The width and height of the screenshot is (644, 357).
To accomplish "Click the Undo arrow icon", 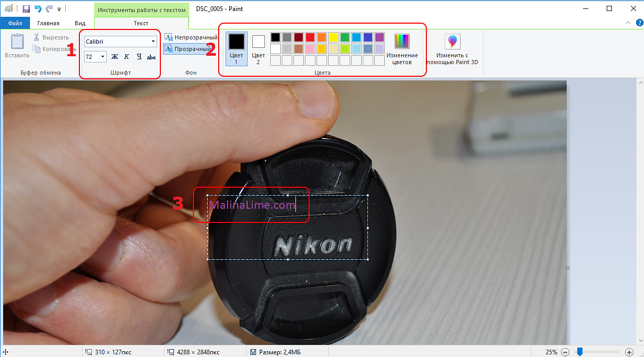I will [38, 9].
